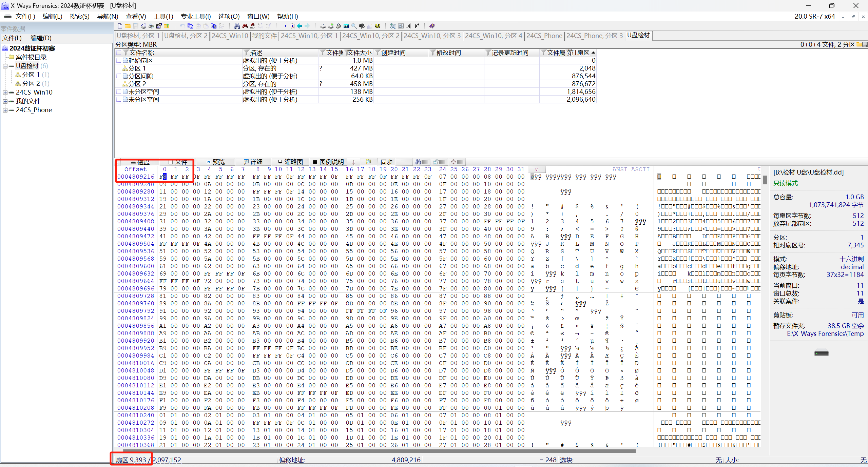Click the hex view vertical scrollbar thumb
Viewport: 868px width, 467px height.
(x=765, y=180)
